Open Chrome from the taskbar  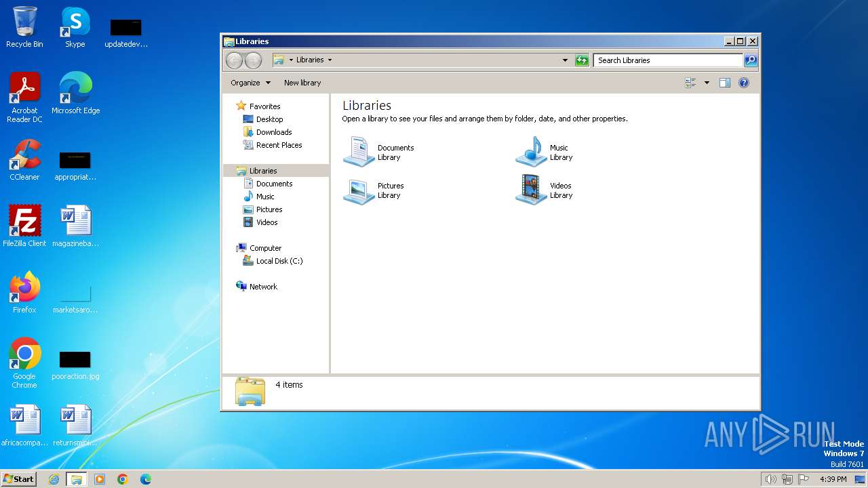point(123,479)
